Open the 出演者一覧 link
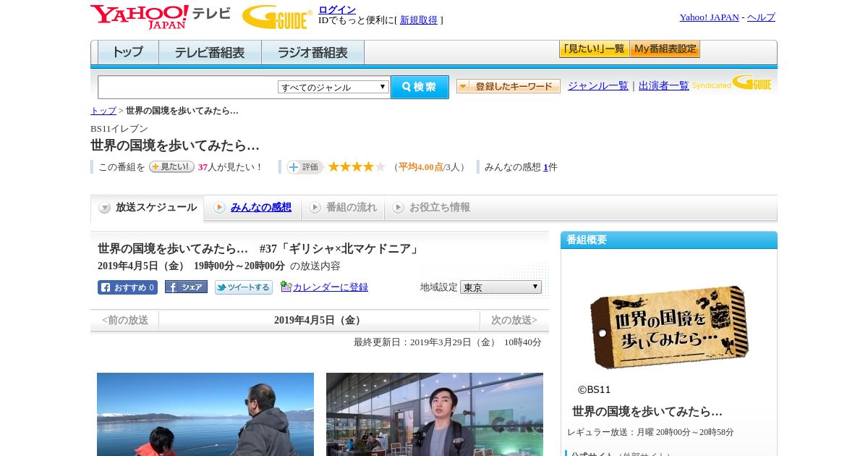Image resolution: width=868 pixels, height=456 pixels. coord(664,85)
